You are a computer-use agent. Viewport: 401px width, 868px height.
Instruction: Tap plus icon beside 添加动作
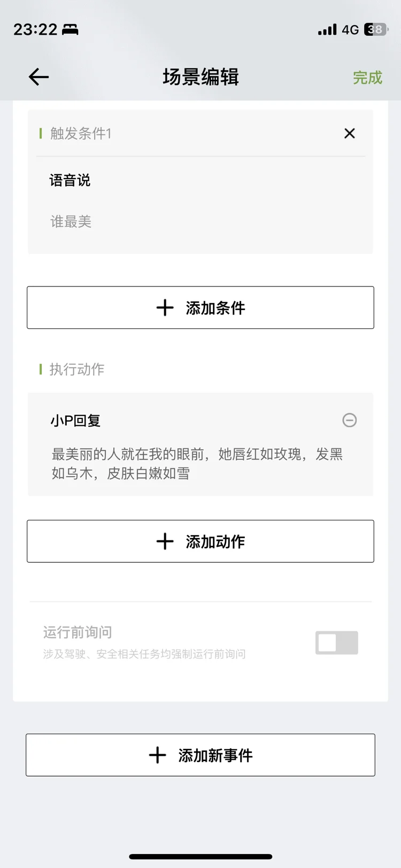165,541
